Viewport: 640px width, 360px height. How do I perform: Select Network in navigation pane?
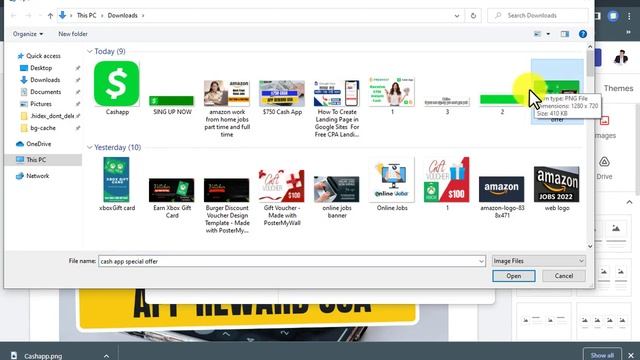[x=38, y=176]
